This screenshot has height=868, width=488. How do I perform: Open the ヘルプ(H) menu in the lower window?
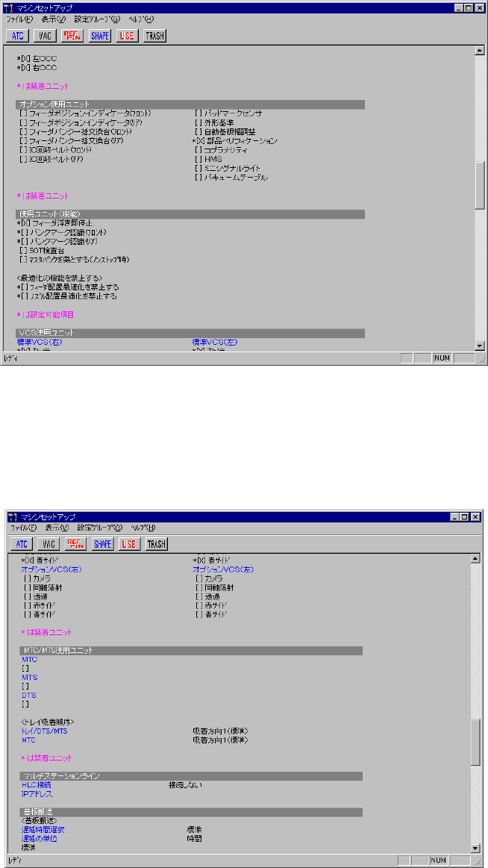click(x=144, y=528)
